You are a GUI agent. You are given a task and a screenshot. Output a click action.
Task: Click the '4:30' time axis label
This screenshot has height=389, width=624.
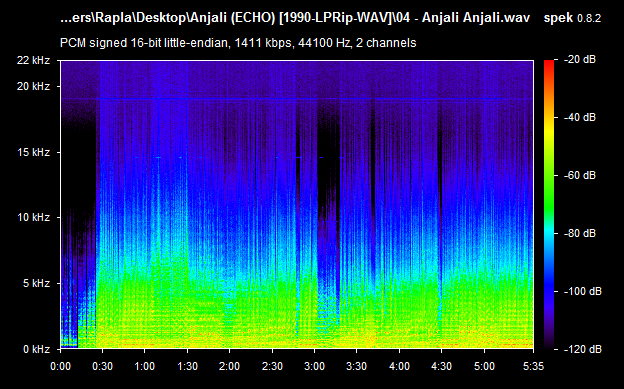coord(441,366)
